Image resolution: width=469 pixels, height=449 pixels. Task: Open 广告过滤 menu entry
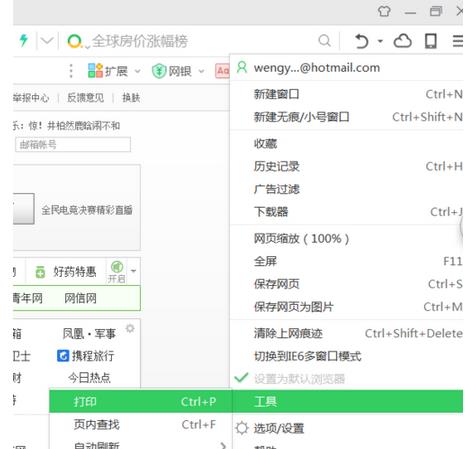(x=347, y=189)
